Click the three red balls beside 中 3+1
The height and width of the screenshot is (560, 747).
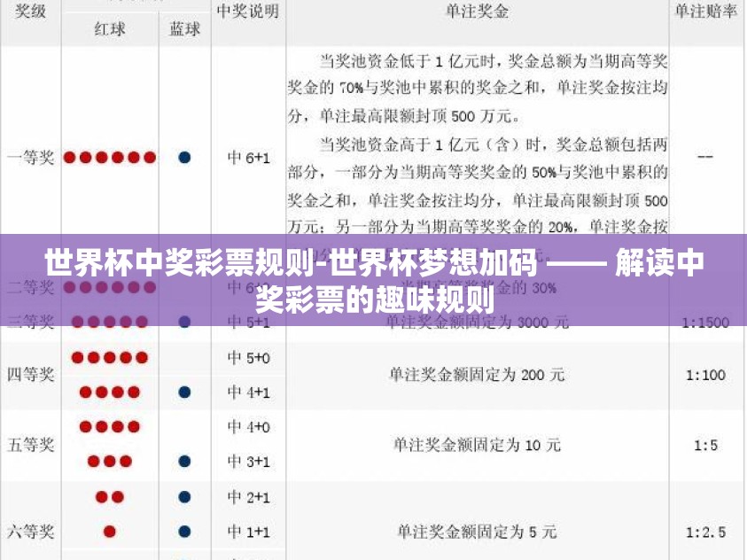click(x=110, y=461)
